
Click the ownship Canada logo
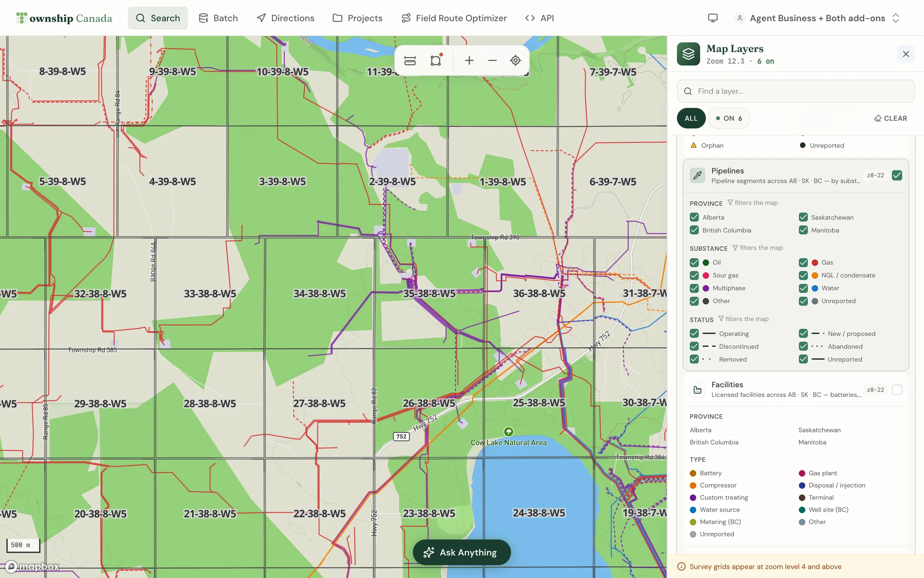[x=64, y=18]
